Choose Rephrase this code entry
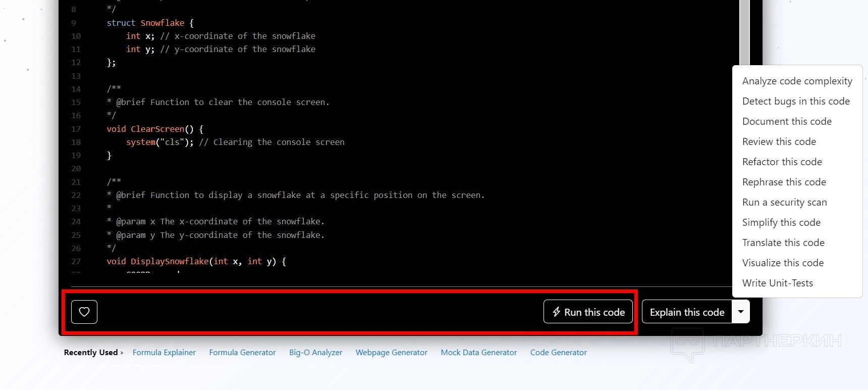The image size is (868, 390). (784, 182)
